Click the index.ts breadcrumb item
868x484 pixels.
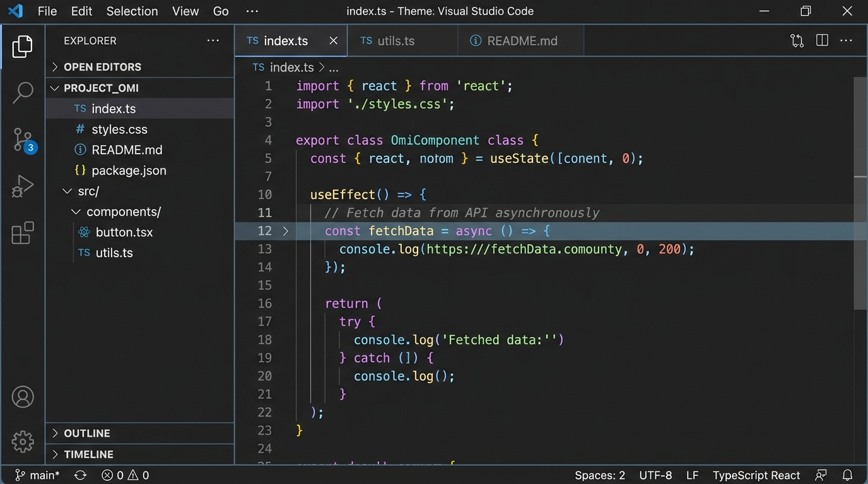283,67
